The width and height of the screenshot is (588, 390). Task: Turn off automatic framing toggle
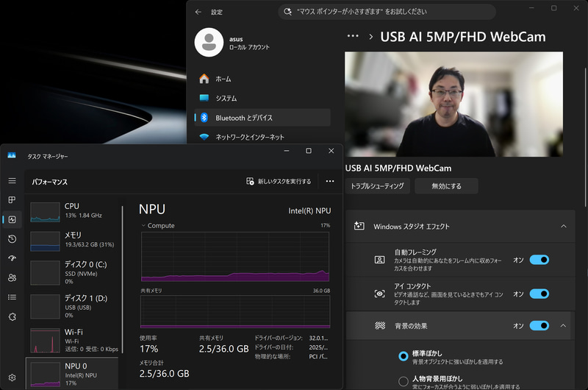pyautogui.click(x=539, y=260)
